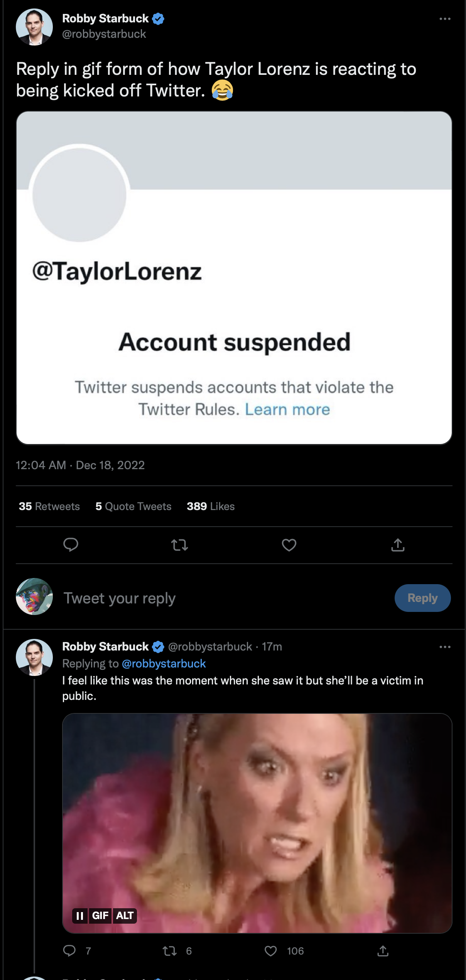Click the retweet icon under the main tweet
Viewport: 466px width, 980px height.
(x=179, y=545)
